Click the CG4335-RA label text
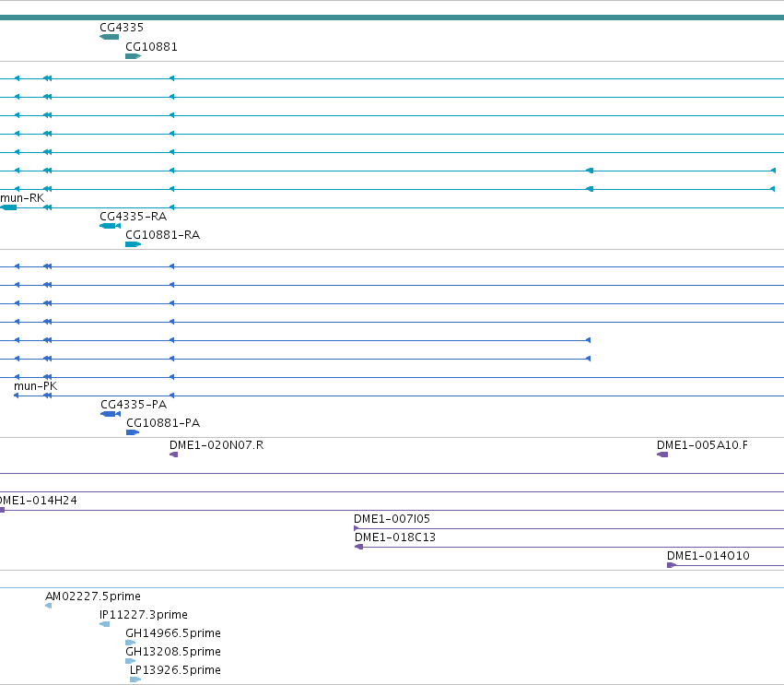The width and height of the screenshot is (784, 685). click(x=133, y=217)
